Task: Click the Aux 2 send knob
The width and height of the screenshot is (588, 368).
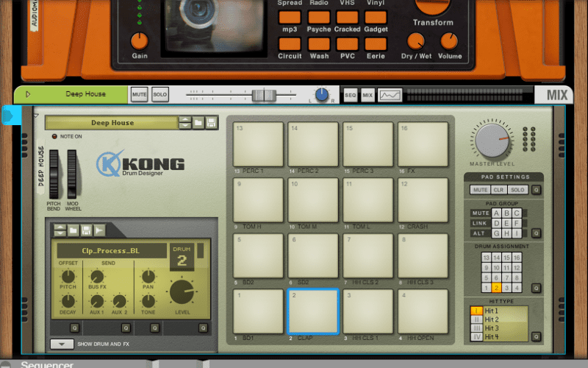Action: (x=119, y=301)
